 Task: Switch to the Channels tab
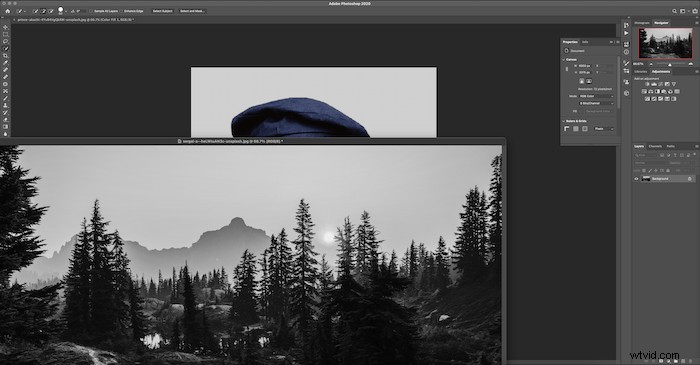(x=655, y=146)
